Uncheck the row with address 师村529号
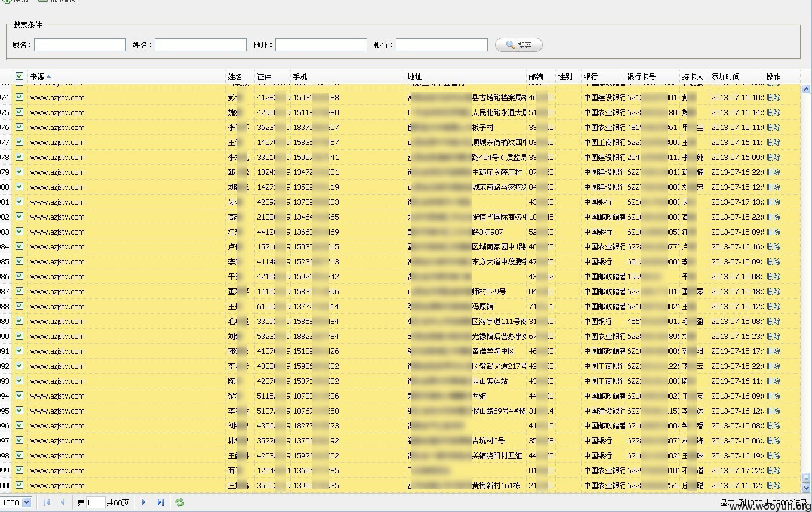 click(20, 291)
